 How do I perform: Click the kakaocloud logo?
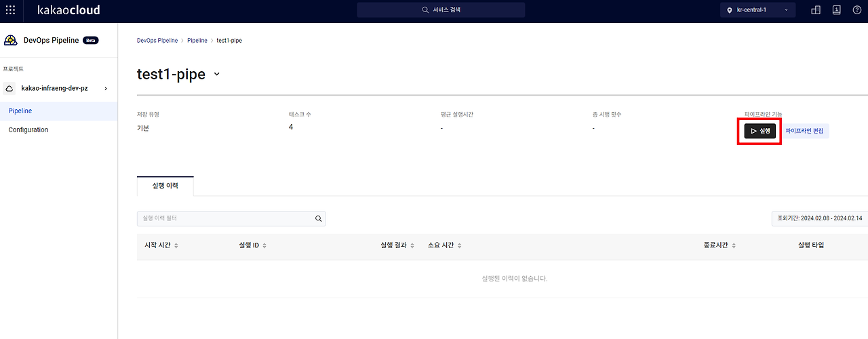click(x=68, y=10)
